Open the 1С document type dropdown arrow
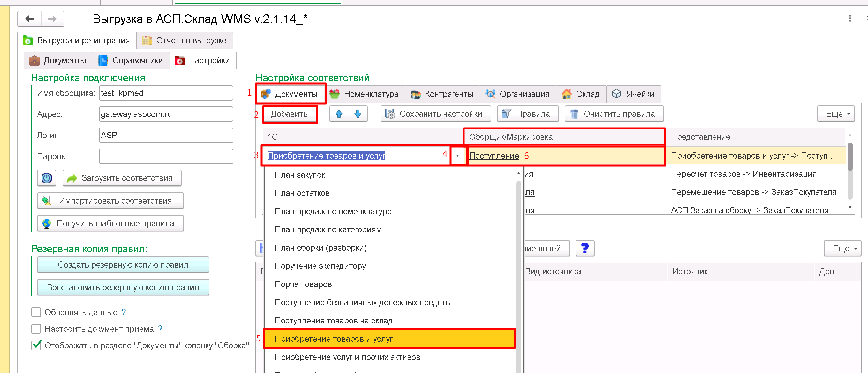The height and width of the screenshot is (373, 868). 457,155
